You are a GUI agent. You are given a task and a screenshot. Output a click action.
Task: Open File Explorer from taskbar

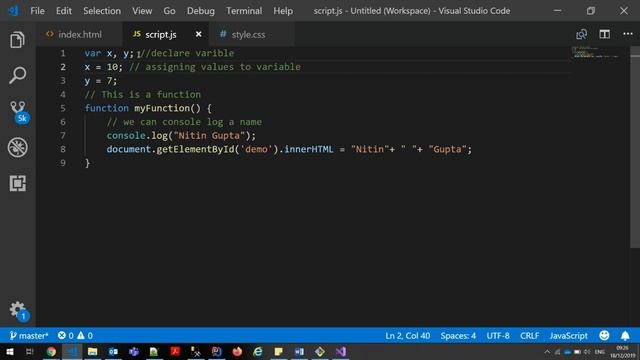pos(92,351)
